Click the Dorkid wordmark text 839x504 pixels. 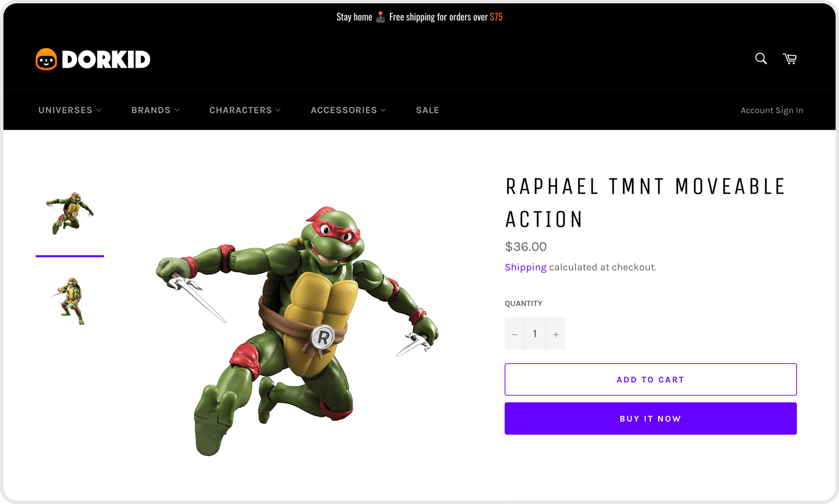[x=106, y=60]
